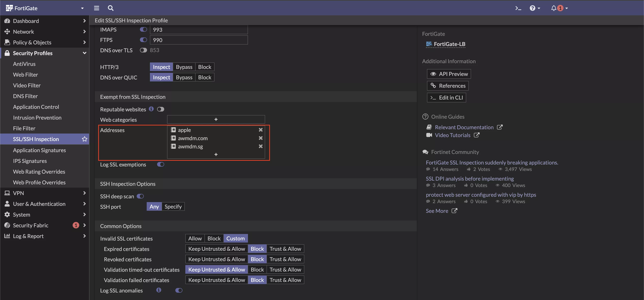Image resolution: width=644 pixels, height=300 pixels.
Task: Remove the apple address entry
Action: tap(260, 130)
